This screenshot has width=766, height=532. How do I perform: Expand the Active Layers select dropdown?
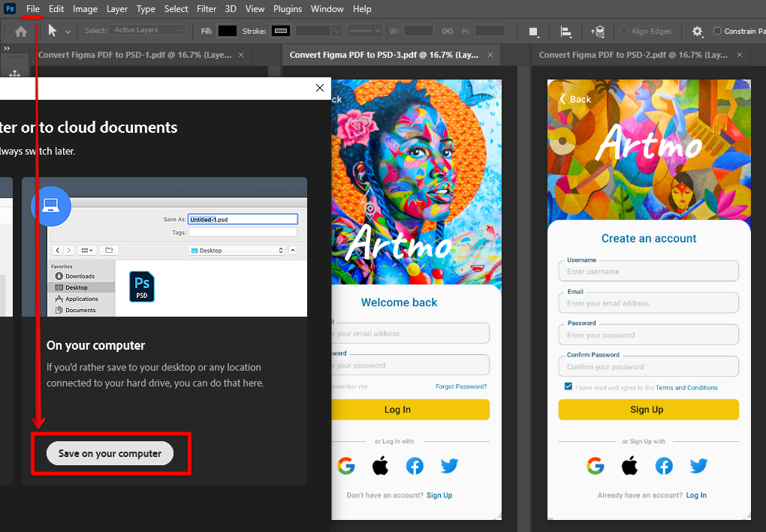click(149, 31)
